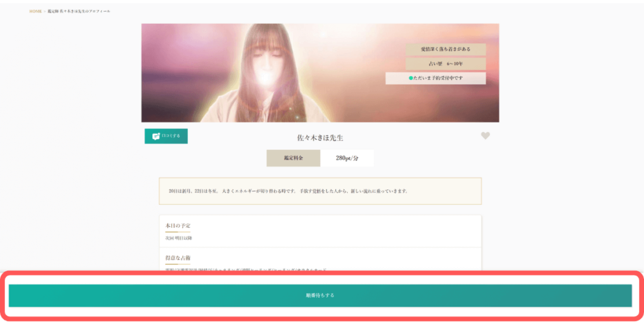The height and width of the screenshot is (326, 644).
Task: Toggle the heart favorite icon
Action: (x=485, y=136)
